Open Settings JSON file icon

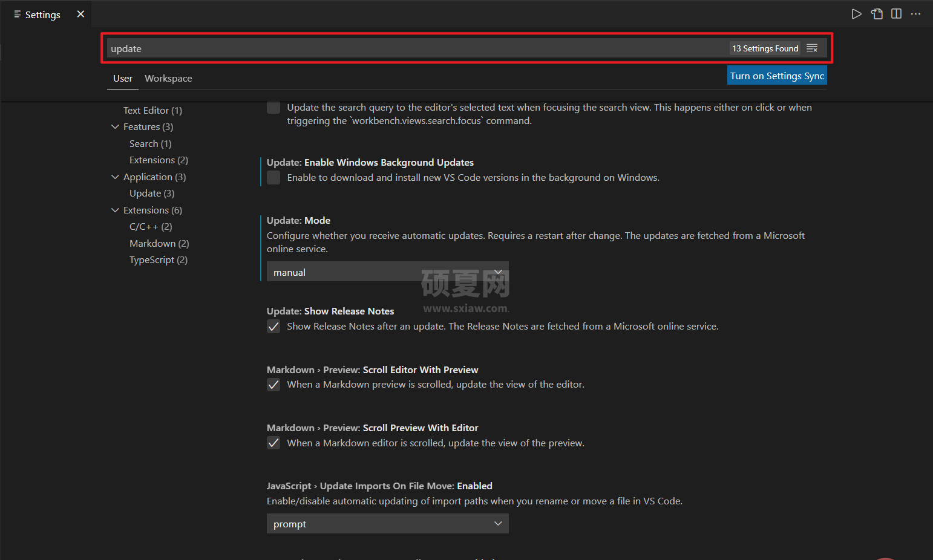tap(877, 14)
